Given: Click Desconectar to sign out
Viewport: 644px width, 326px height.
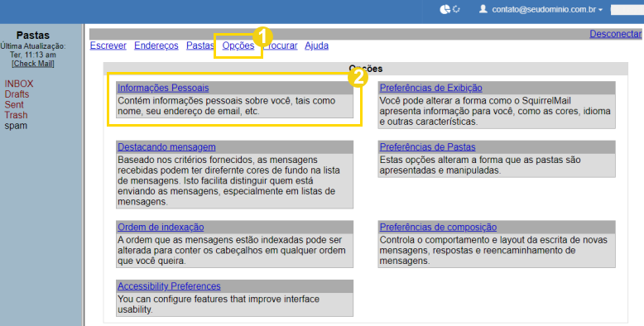Looking at the screenshot, I should pyautogui.click(x=615, y=34).
